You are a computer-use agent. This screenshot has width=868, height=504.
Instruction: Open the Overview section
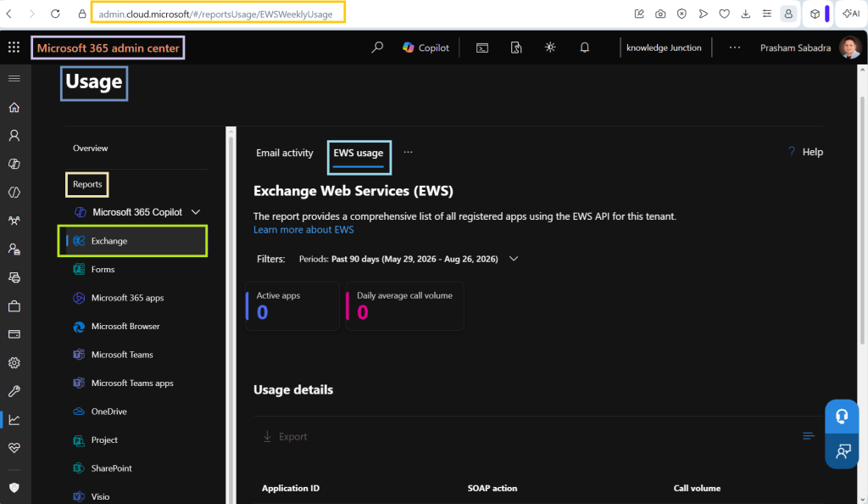[90, 148]
